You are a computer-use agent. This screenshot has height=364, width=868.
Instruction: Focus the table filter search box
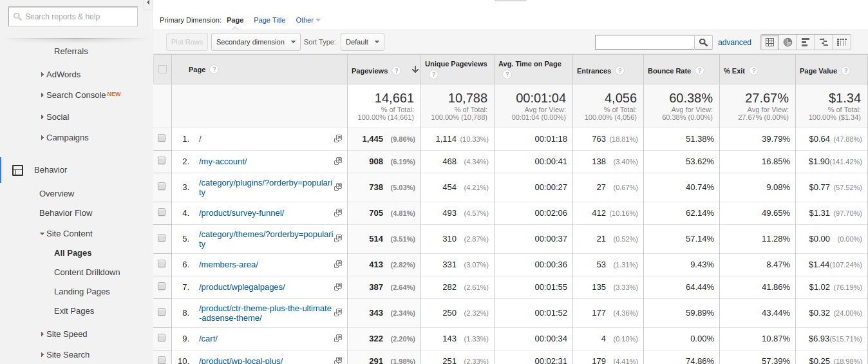pyautogui.click(x=645, y=43)
